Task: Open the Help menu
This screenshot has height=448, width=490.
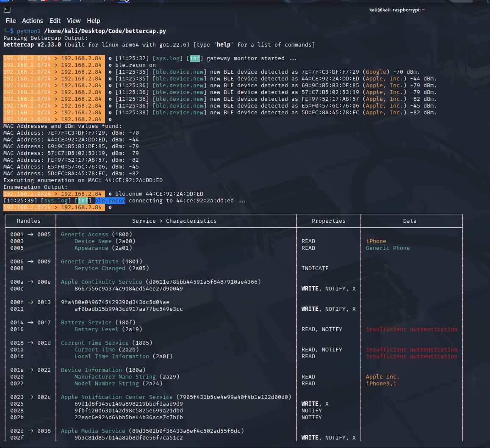Action: click(x=94, y=21)
